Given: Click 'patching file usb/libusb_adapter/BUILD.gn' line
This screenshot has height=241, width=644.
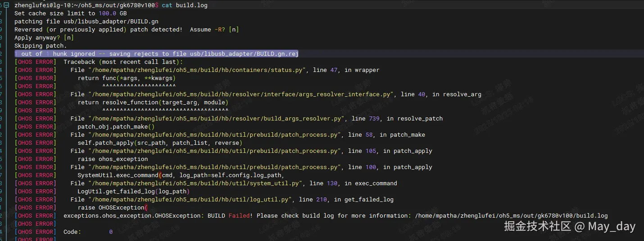Looking at the screenshot, I should pyautogui.click(x=86, y=22).
